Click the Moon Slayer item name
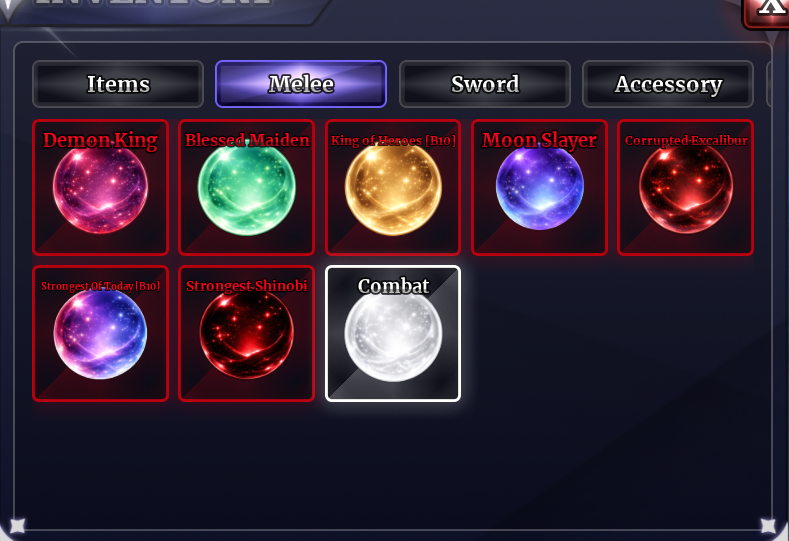Screen dimensions: 789x541 pyautogui.click(x=539, y=140)
